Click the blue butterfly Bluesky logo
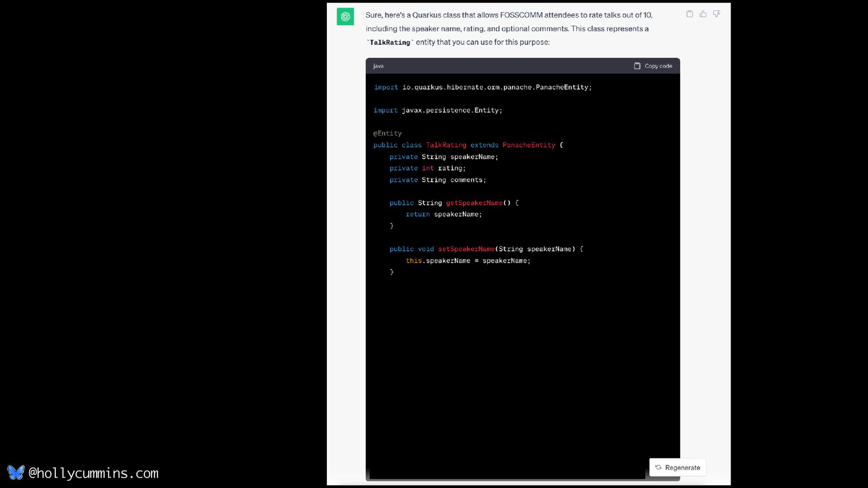Screen dimensions: 868x488 pos(16,473)
